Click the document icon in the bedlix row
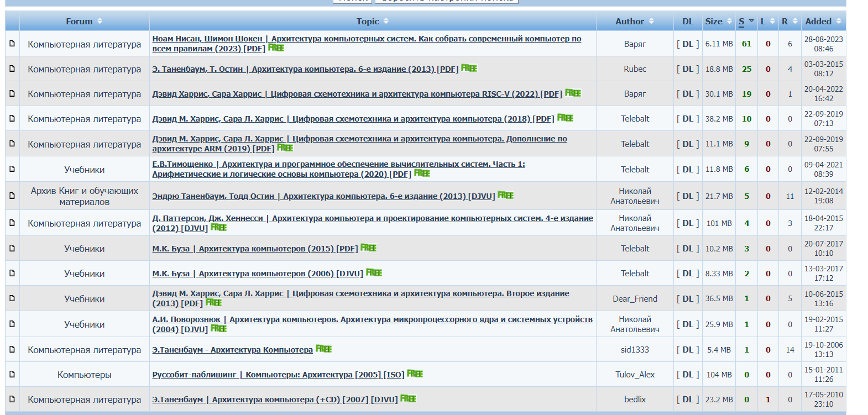868x415 pixels. (x=12, y=399)
